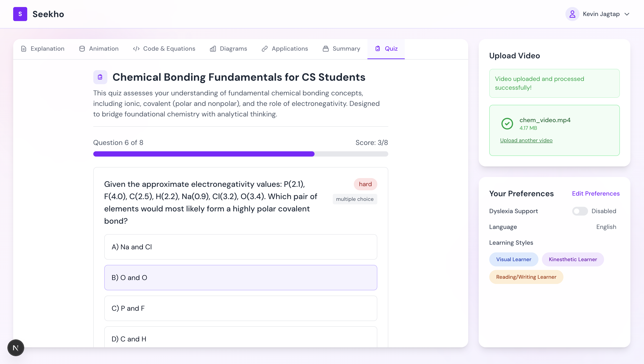This screenshot has height=364, width=644.
Task: Click the Upload another video link
Action: tap(526, 140)
